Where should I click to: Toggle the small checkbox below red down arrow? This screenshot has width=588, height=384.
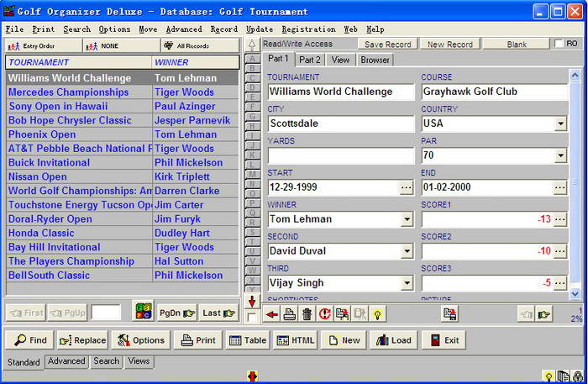pos(252,318)
